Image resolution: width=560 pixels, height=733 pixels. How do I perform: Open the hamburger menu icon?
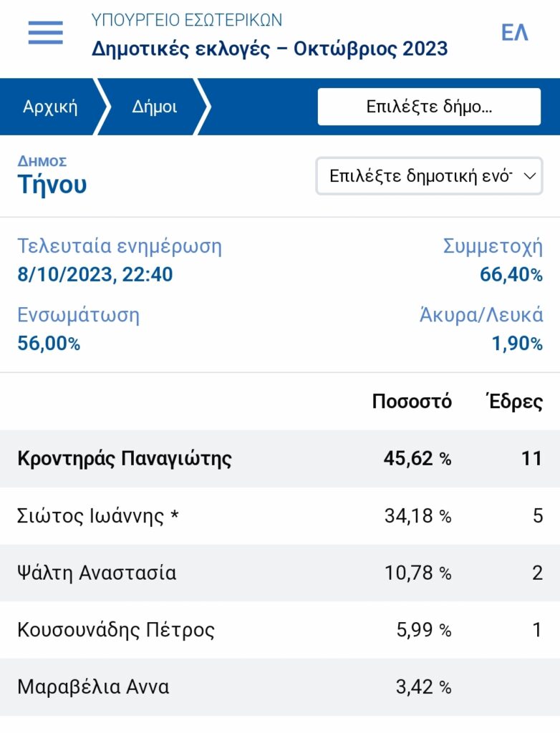pos(45,33)
